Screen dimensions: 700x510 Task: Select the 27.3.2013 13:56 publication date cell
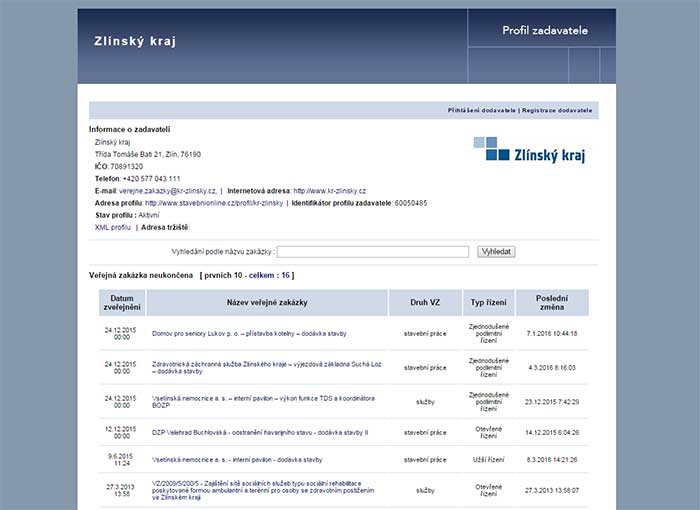pyautogui.click(x=122, y=490)
